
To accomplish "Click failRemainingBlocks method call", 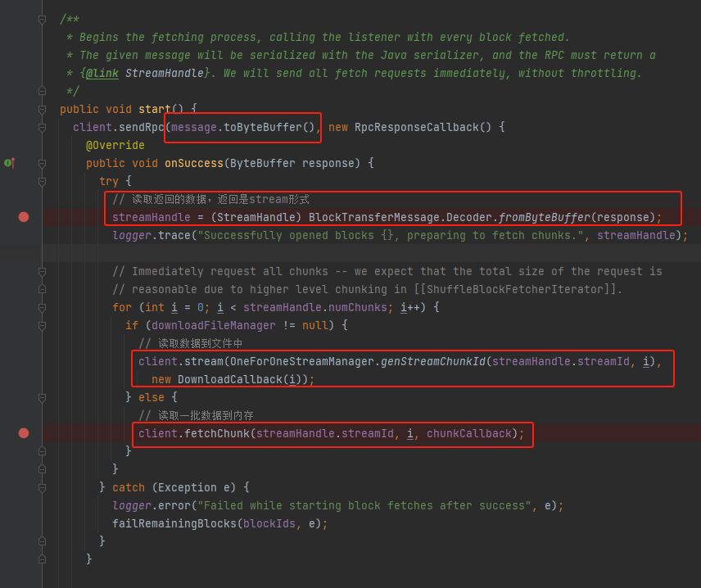I will coord(174,523).
